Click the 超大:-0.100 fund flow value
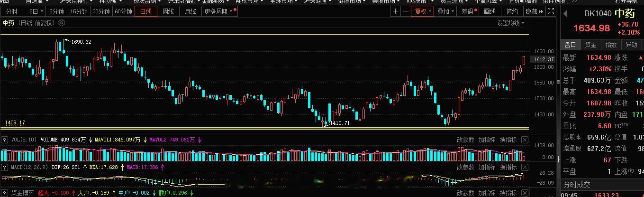644x197 pixels. pyautogui.click(x=54, y=193)
